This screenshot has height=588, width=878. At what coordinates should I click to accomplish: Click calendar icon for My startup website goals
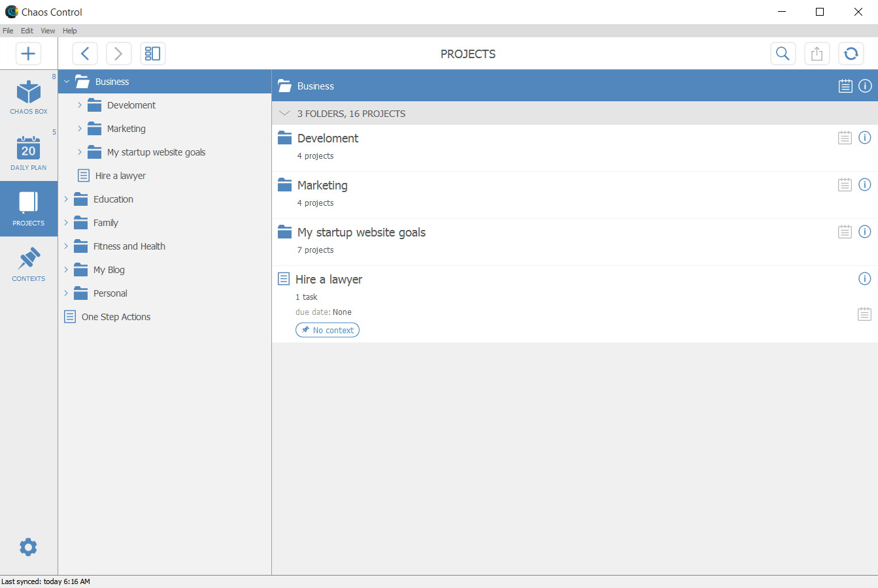845,232
